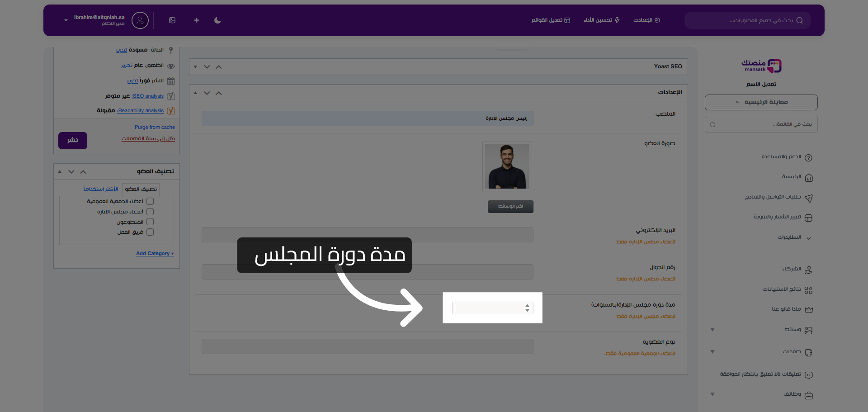Open الإعدادات via the gear icon

[646, 20]
